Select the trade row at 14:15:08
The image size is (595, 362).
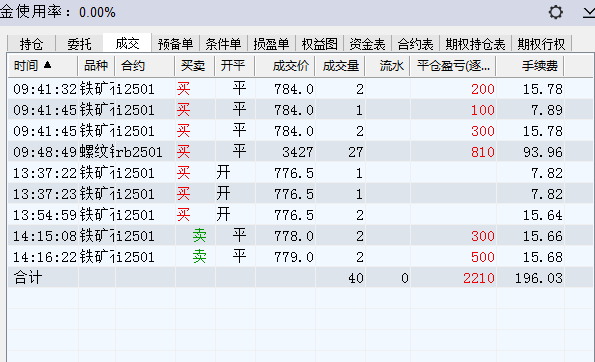(x=300, y=236)
